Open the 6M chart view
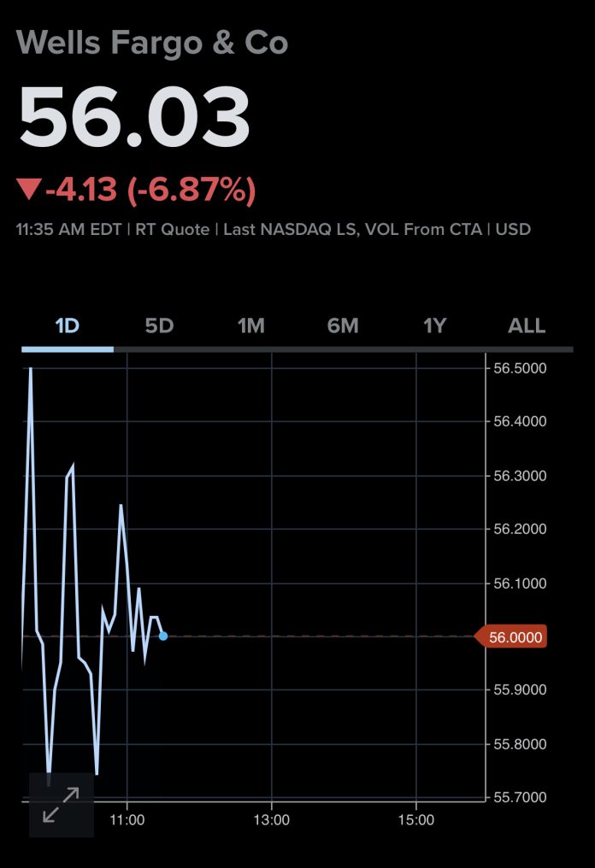Image resolution: width=595 pixels, height=868 pixels. coord(343,325)
